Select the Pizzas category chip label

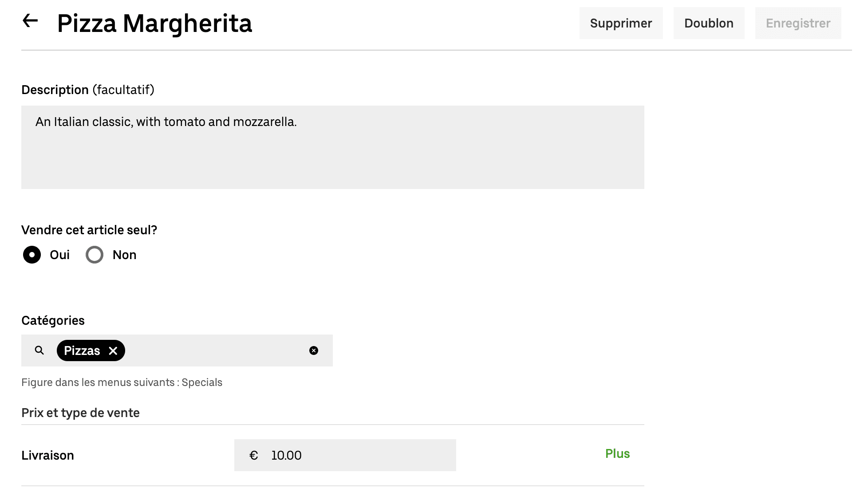click(x=82, y=351)
